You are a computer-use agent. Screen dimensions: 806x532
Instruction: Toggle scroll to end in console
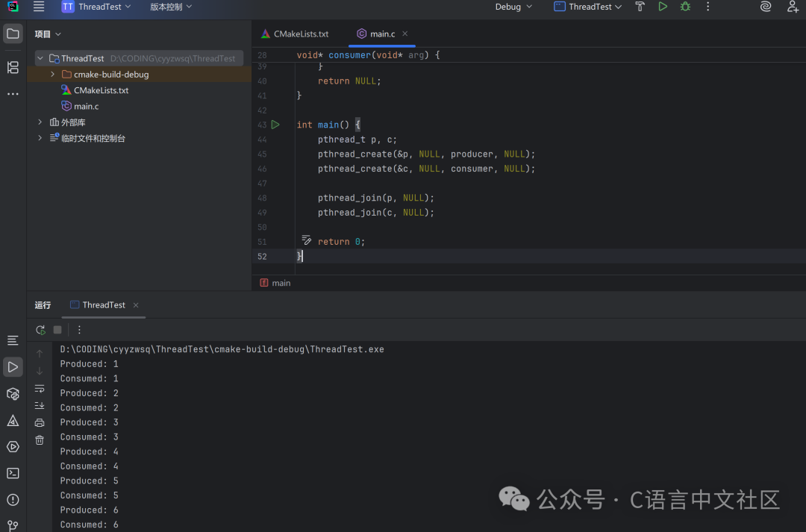(x=40, y=406)
